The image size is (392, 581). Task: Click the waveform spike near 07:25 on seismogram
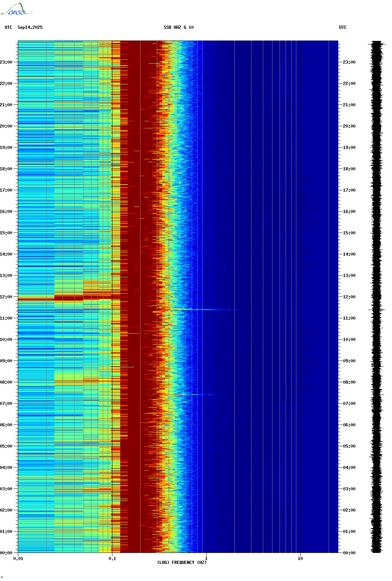377,395
